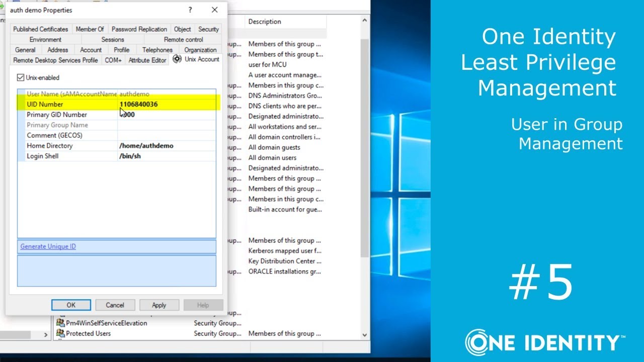Click the Primary GID Number value field

(x=167, y=115)
